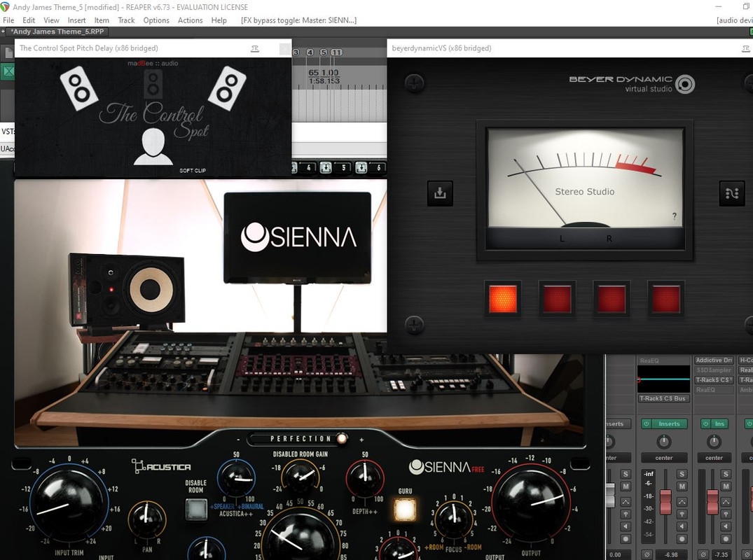Click the new project icon in REAPER toolbar

[8, 52]
